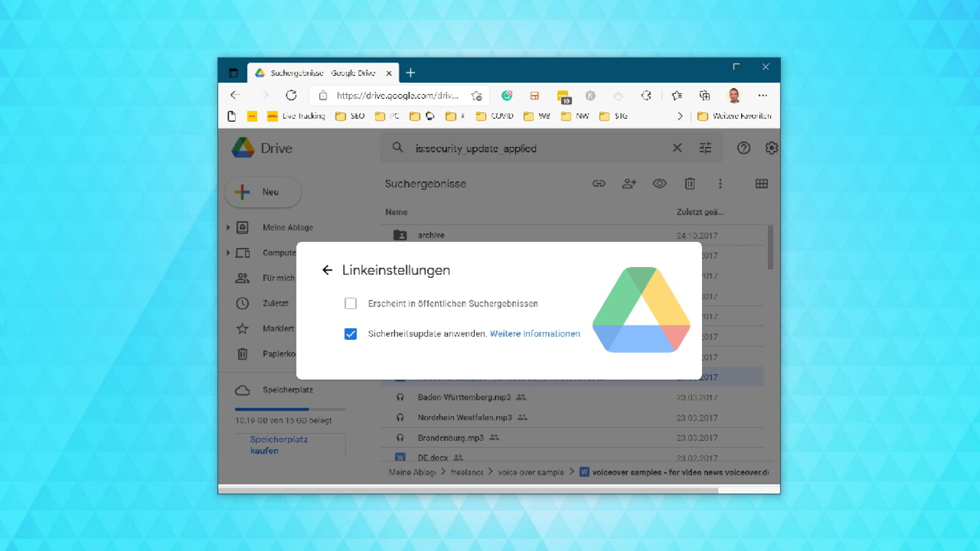The width and height of the screenshot is (980, 551).
Task: Enable 'Erscheint in öffentlichen Suchergebnissen' checkbox
Action: [x=350, y=303]
